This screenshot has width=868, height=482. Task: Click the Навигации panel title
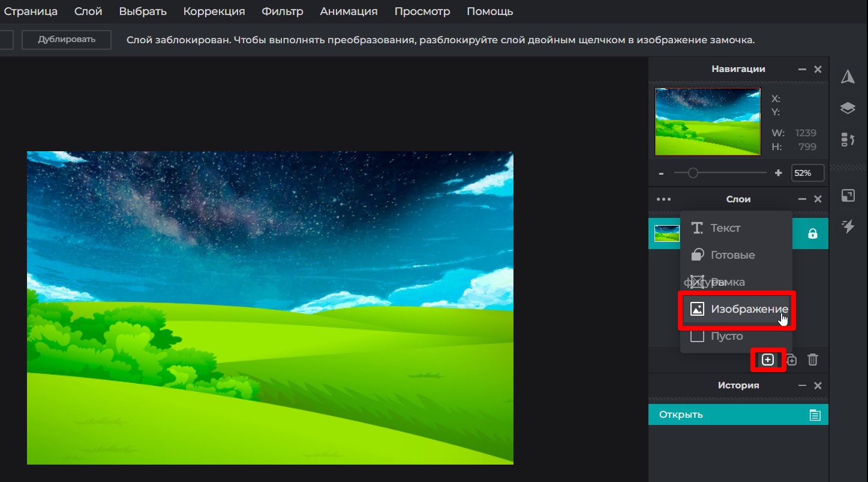click(738, 69)
